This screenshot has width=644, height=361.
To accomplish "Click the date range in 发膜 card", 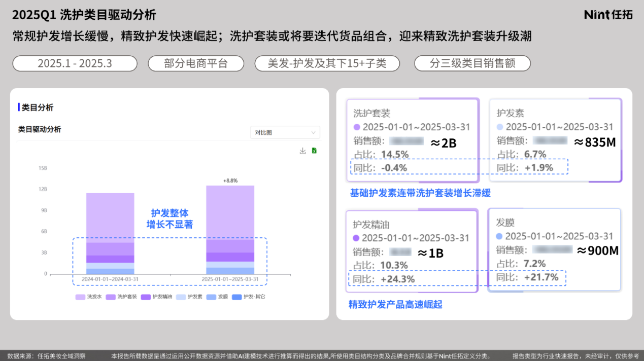I will [x=559, y=236].
